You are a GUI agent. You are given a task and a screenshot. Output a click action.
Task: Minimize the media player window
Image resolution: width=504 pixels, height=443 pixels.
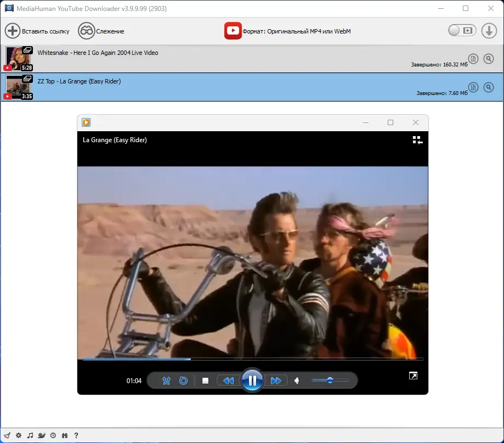point(366,122)
